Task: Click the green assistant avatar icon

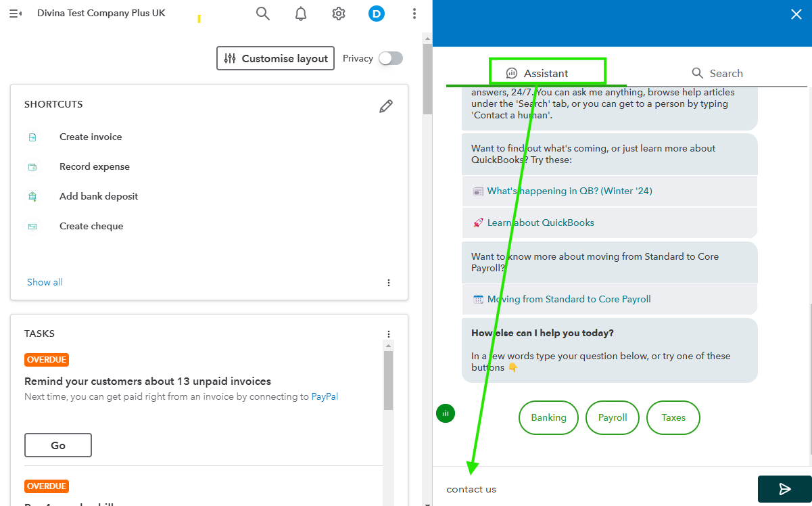Action: (446, 413)
